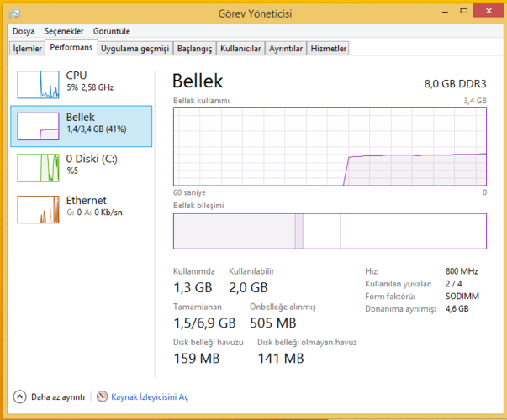Image resolution: width=507 pixels, height=420 pixels.
Task: Switch to the Hizmetler tab
Action: coord(329,49)
